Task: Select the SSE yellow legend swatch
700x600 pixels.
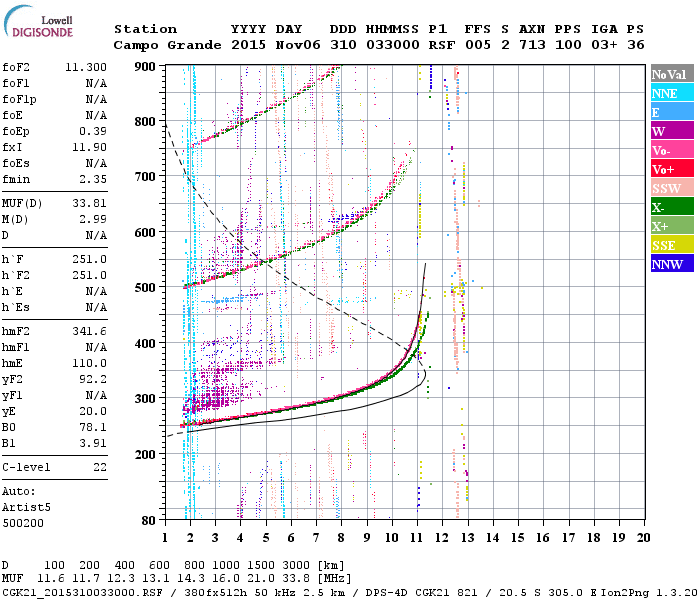Action: pyautogui.click(x=672, y=245)
